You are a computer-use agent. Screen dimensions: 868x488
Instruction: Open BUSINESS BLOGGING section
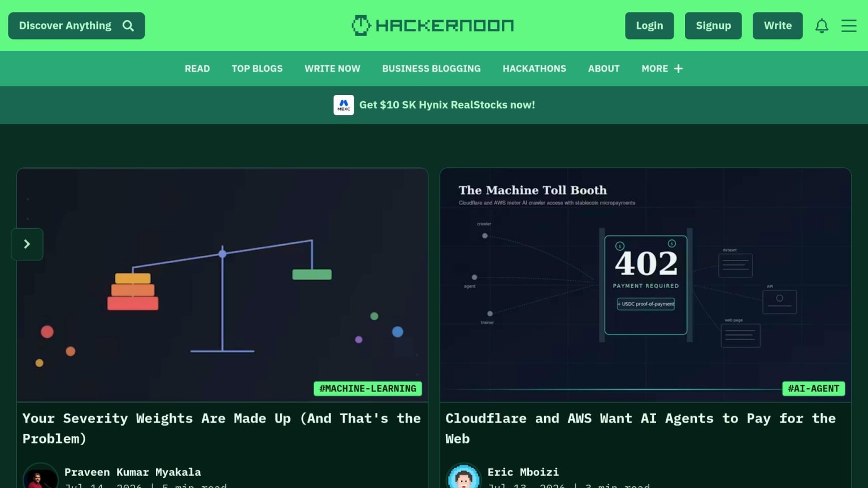coord(431,68)
